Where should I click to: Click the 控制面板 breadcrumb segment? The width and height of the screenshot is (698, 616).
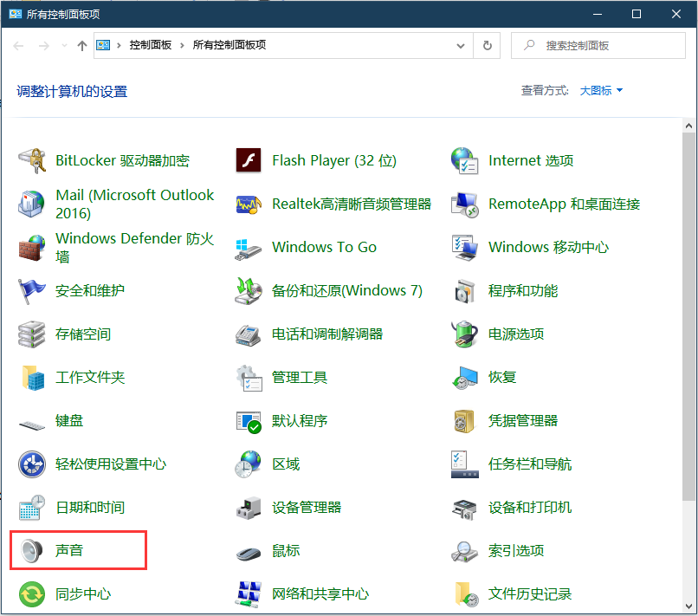click(151, 45)
